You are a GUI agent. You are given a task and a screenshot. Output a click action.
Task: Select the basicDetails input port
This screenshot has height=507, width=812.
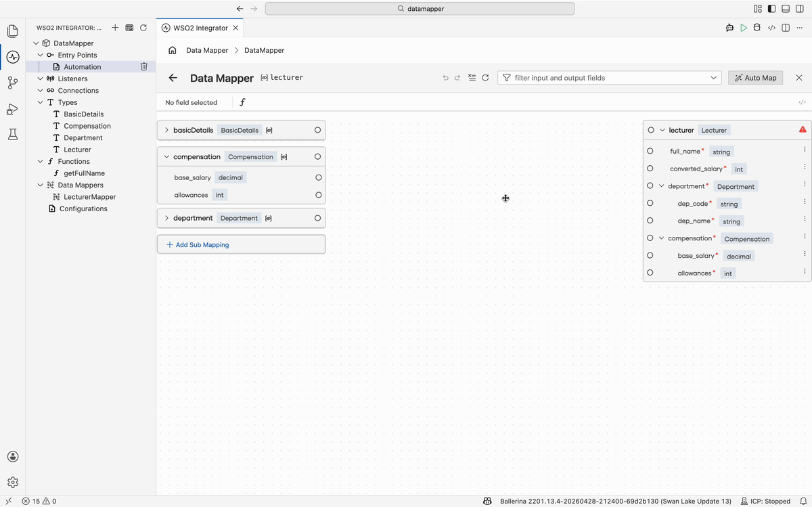317,130
